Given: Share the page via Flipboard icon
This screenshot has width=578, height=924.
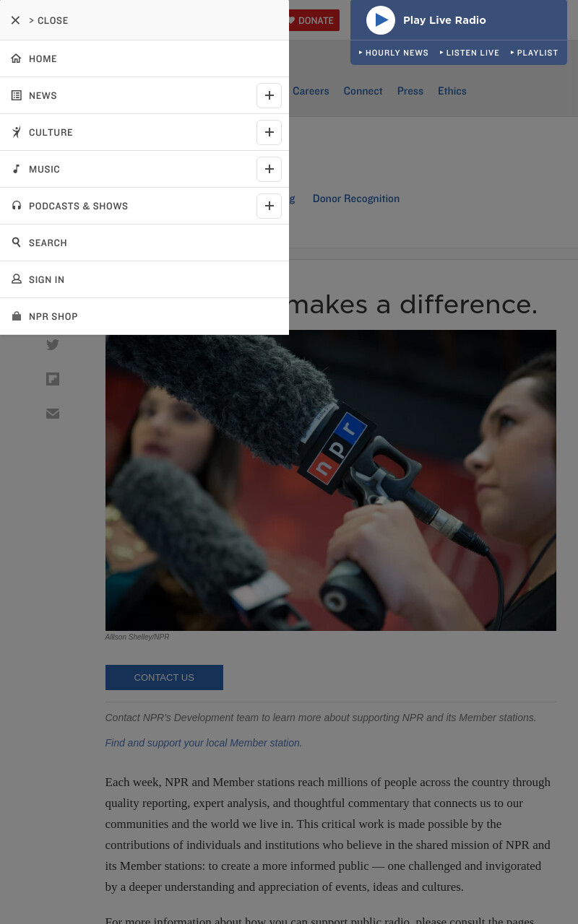Looking at the screenshot, I should [x=53, y=379].
